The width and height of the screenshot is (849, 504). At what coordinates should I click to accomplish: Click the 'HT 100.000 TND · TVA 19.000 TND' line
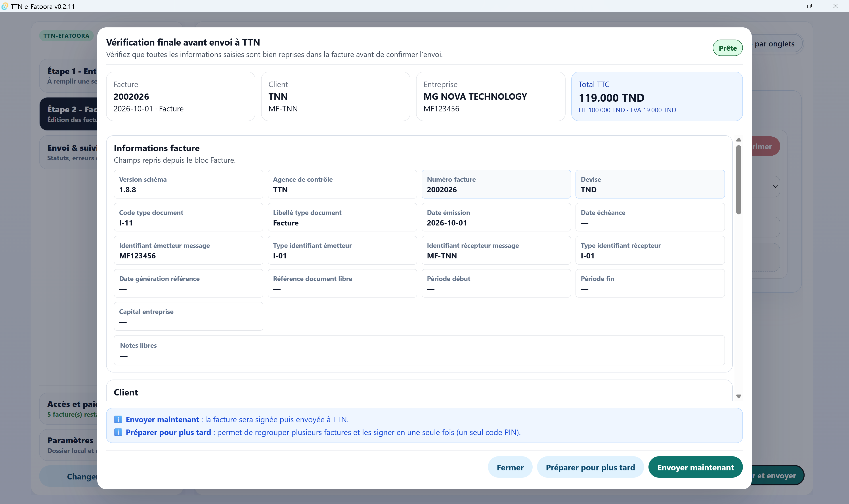coord(627,110)
